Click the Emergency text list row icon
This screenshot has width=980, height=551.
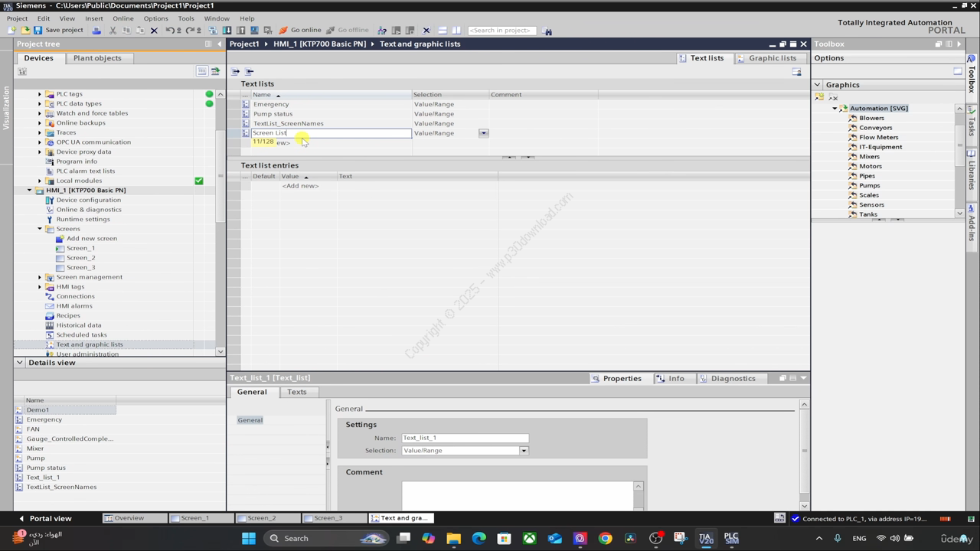[246, 104]
